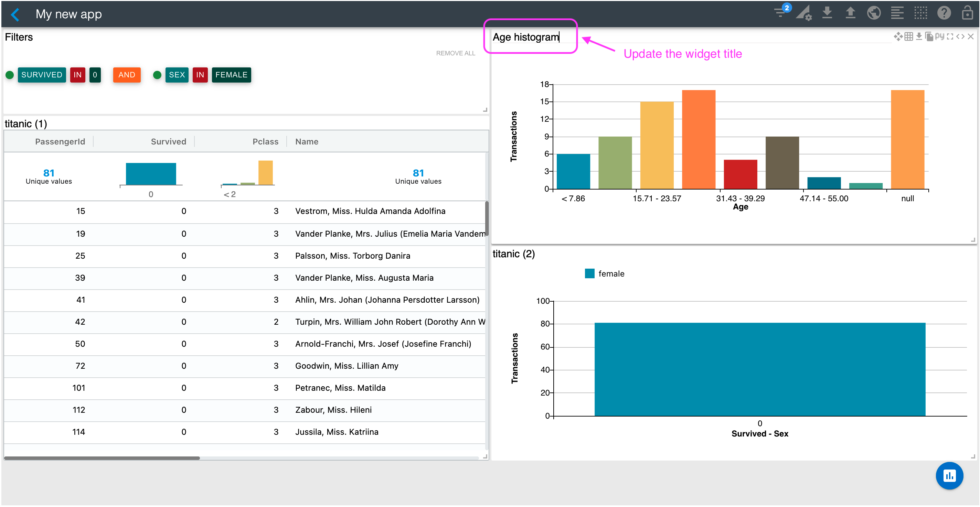Click the py icon in widget toolbar
The image size is (980, 507).
pyautogui.click(x=939, y=36)
